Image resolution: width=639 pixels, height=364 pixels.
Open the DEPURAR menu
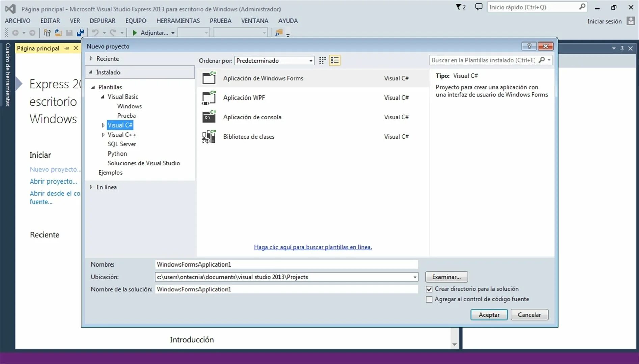pos(103,21)
